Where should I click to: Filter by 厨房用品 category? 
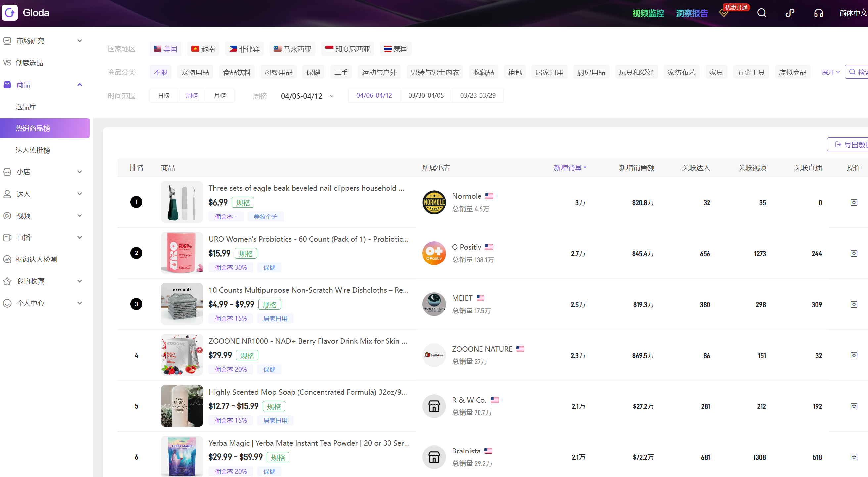click(x=591, y=72)
